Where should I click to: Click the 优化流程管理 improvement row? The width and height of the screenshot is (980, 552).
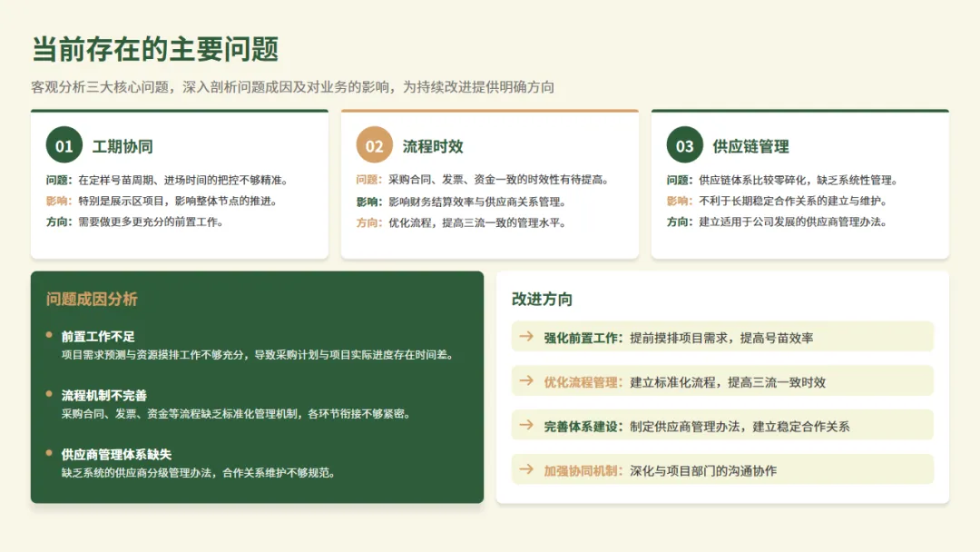[722, 380]
